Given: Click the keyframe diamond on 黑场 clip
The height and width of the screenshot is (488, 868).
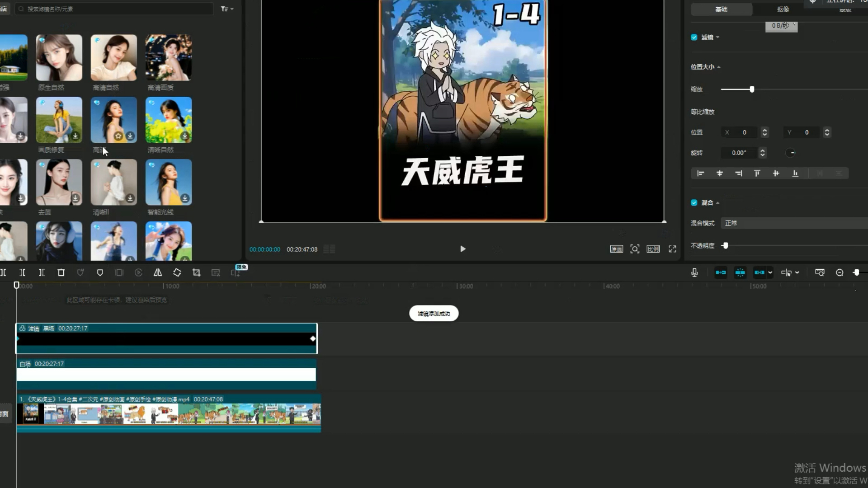Looking at the screenshot, I should point(312,338).
